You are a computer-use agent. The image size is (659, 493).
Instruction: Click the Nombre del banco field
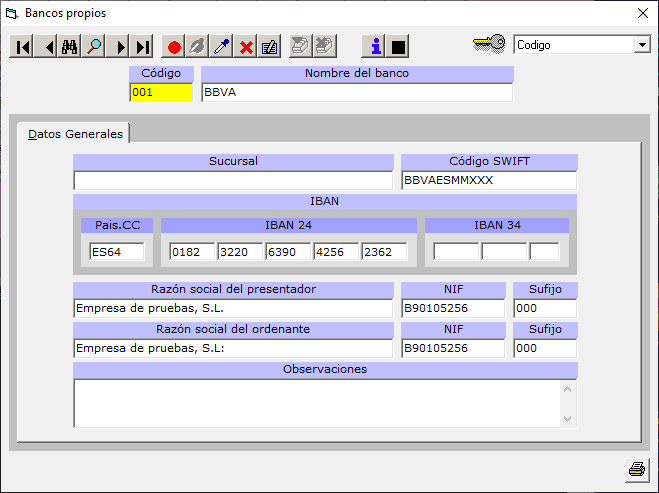(357, 92)
